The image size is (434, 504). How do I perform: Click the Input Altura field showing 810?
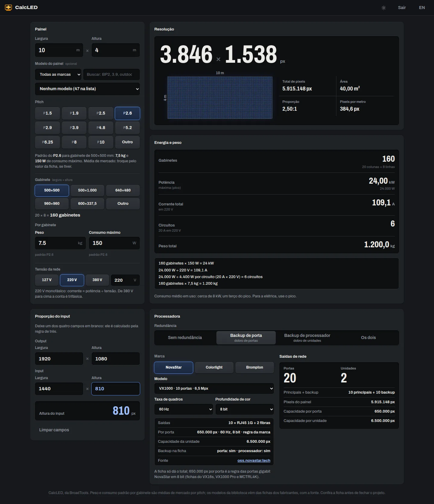(x=116, y=389)
